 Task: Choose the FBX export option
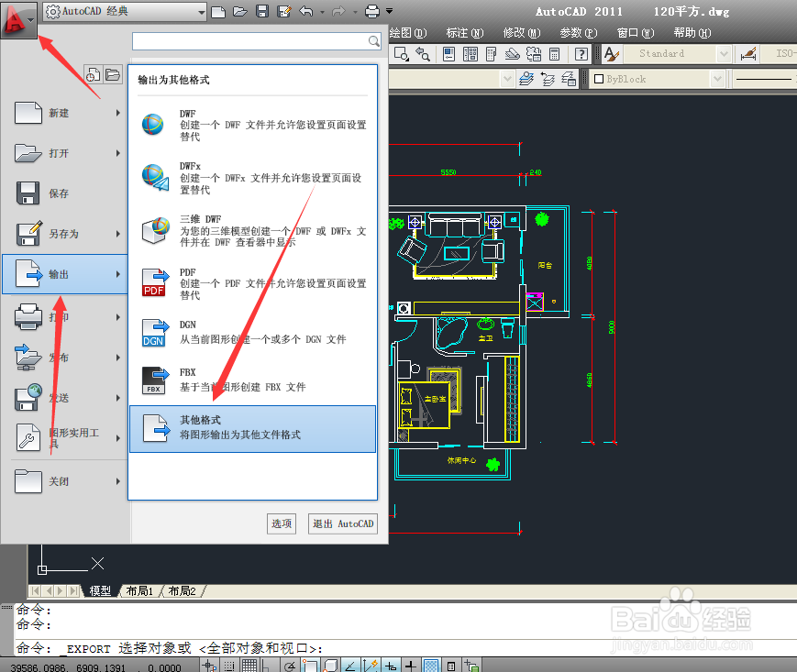(x=252, y=380)
